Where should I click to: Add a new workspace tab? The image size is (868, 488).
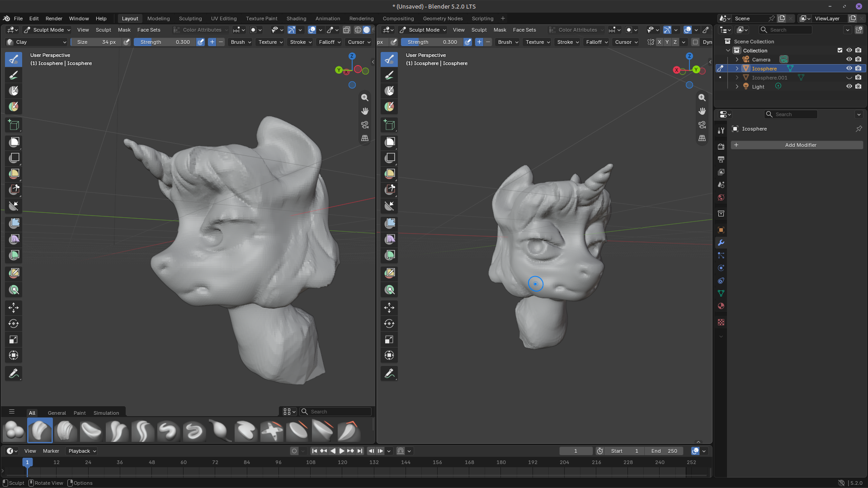point(503,19)
